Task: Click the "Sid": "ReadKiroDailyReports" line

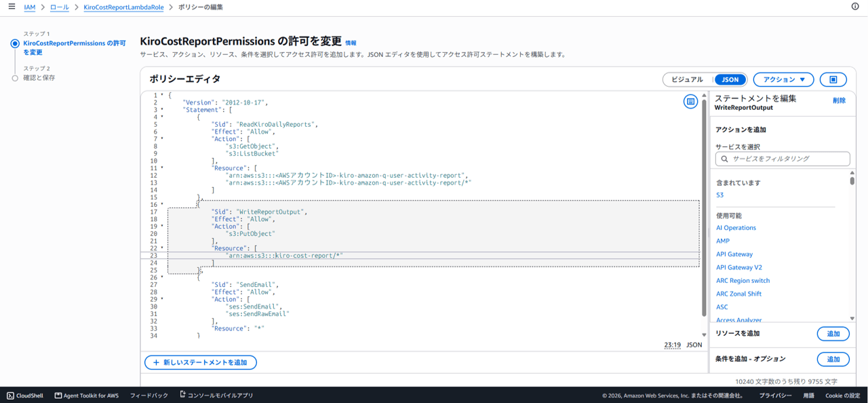Action: [264, 125]
